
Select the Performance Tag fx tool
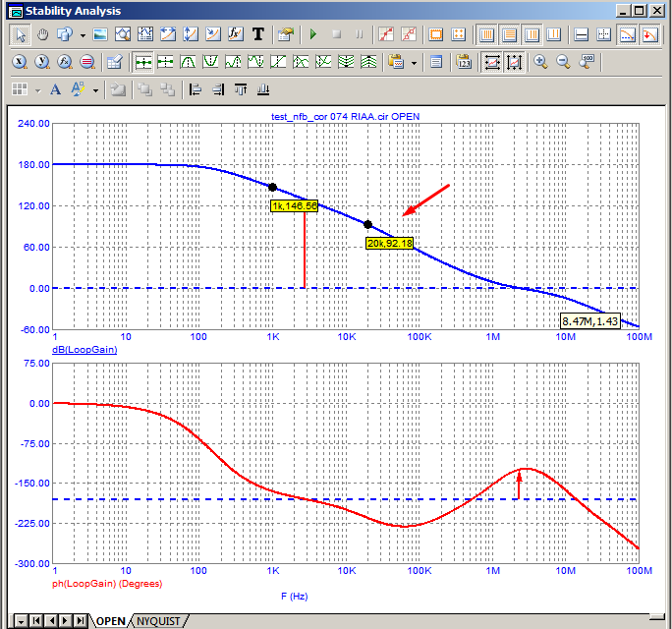click(235, 34)
